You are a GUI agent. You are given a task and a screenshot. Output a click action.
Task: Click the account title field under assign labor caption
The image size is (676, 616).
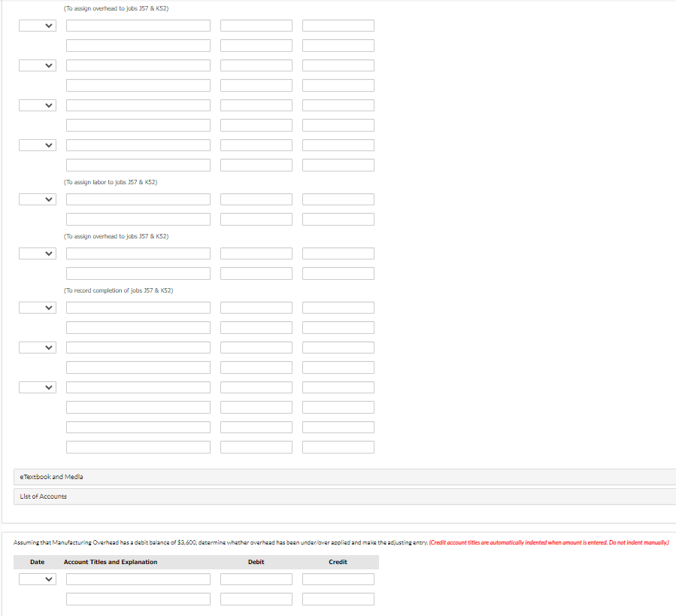click(138, 199)
